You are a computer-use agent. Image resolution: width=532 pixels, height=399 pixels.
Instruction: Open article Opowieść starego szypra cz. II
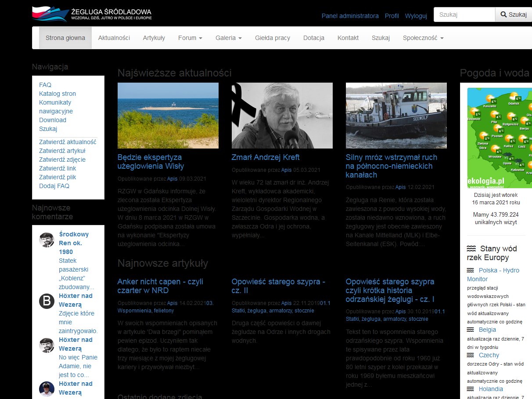pos(278,286)
